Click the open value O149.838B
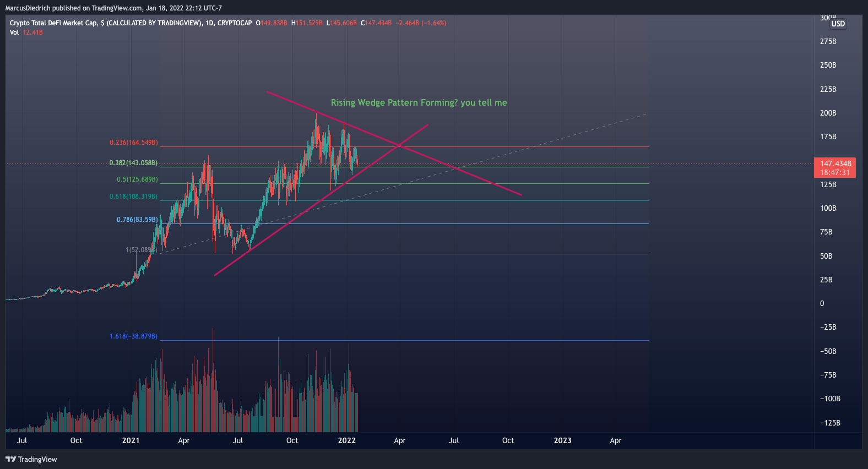Image resolution: width=868 pixels, height=469 pixels. (x=272, y=23)
